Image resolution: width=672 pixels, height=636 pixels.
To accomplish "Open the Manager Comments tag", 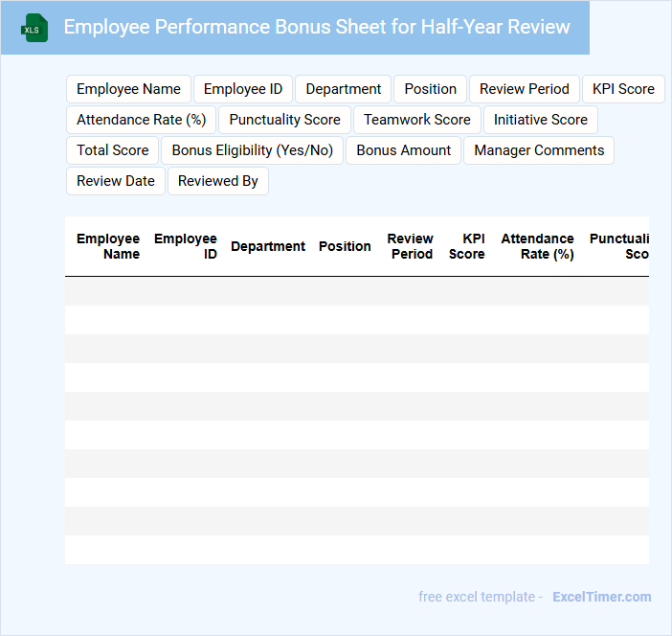I will click(539, 150).
